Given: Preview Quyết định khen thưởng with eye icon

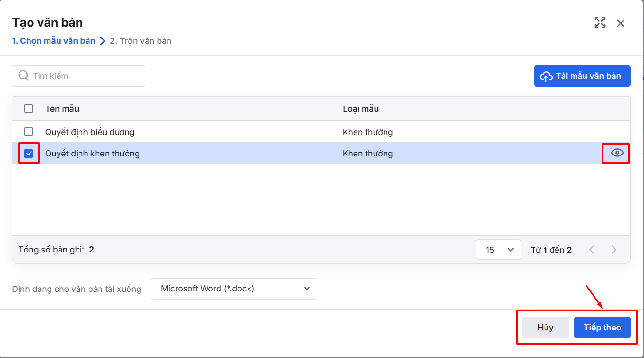Looking at the screenshot, I should [x=617, y=153].
